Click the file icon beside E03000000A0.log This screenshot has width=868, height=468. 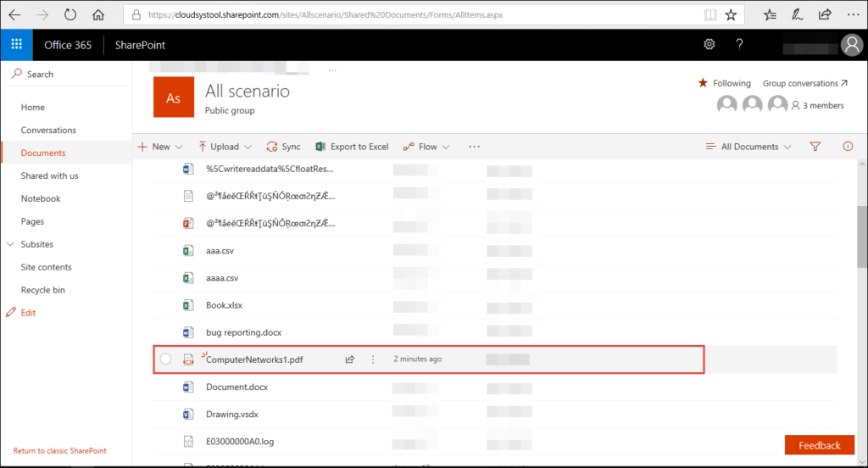pyautogui.click(x=188, y=442)
